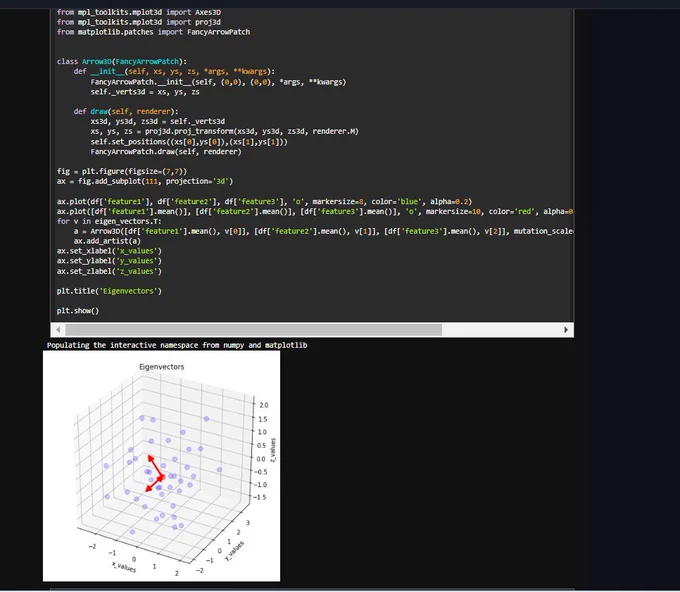This screenshot has width=680, height=592.
Task: Click the 'y_values' axis label in plot
Action: click(x=235, y=551)
